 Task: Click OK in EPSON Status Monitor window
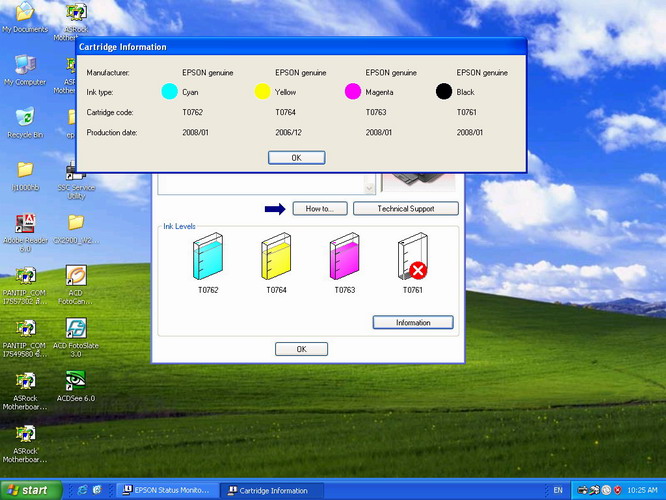coord(301,349)
